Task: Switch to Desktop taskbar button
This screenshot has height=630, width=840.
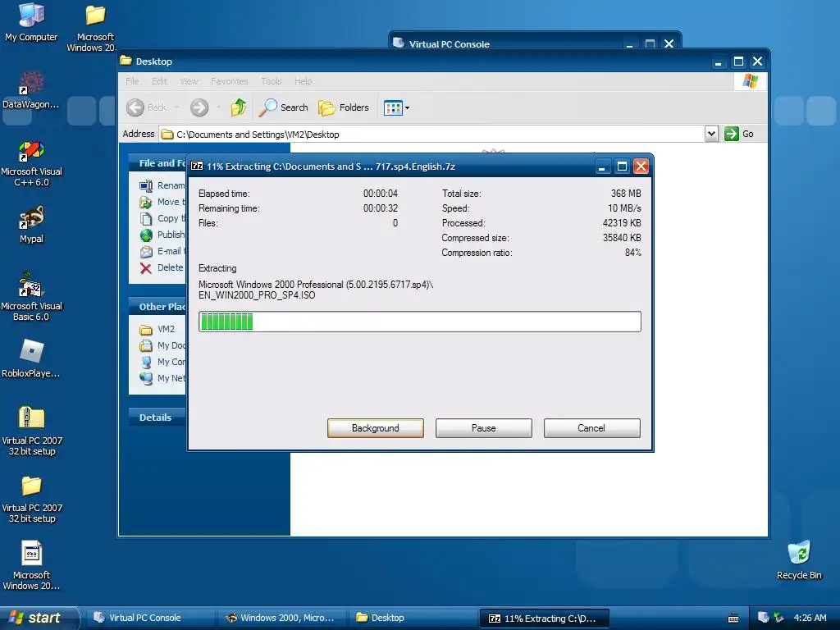Action: (413, 618)
